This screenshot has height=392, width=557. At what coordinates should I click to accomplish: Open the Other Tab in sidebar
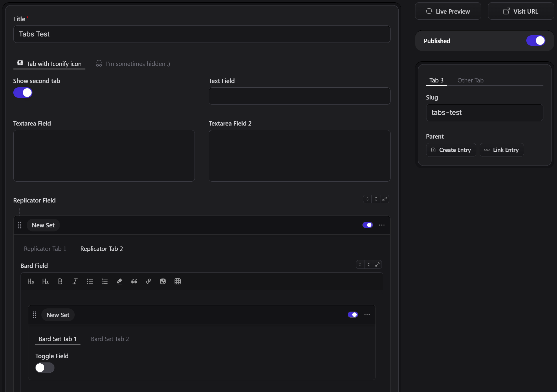pyautogui.click(x=470, y=80)
